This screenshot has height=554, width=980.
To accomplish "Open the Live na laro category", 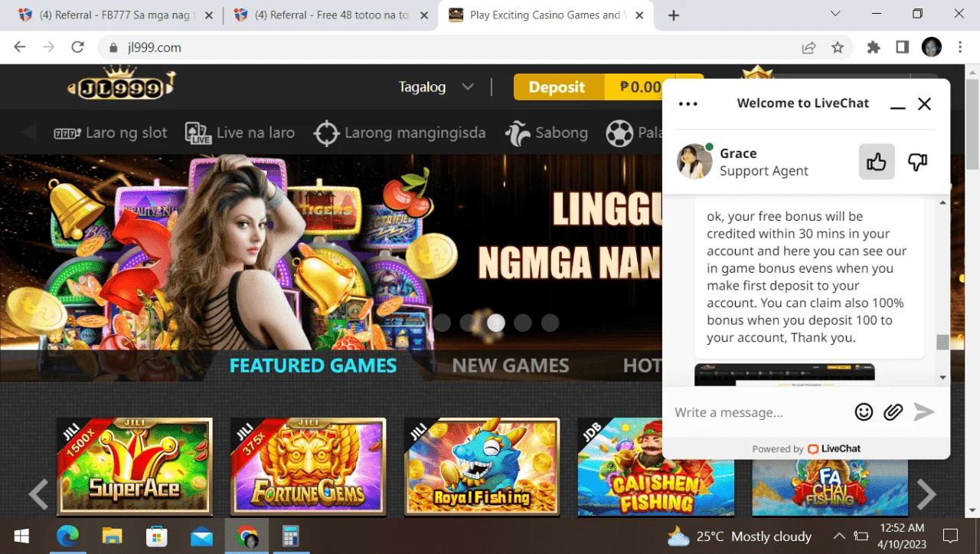I will click(240, 133).
